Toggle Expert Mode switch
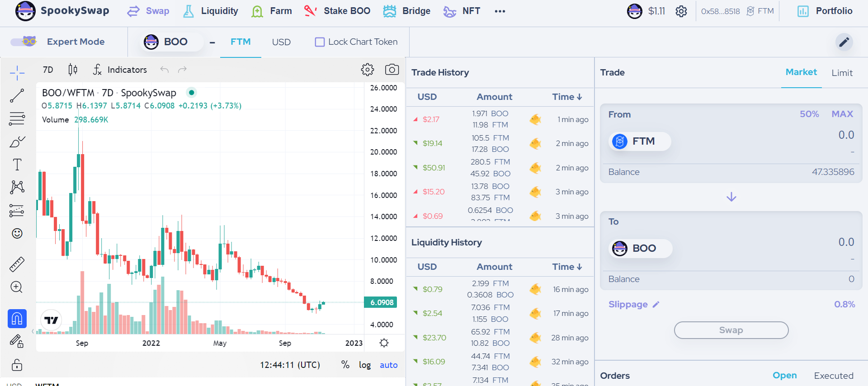This screenshot has width=868, height=386. coord(24,42)
